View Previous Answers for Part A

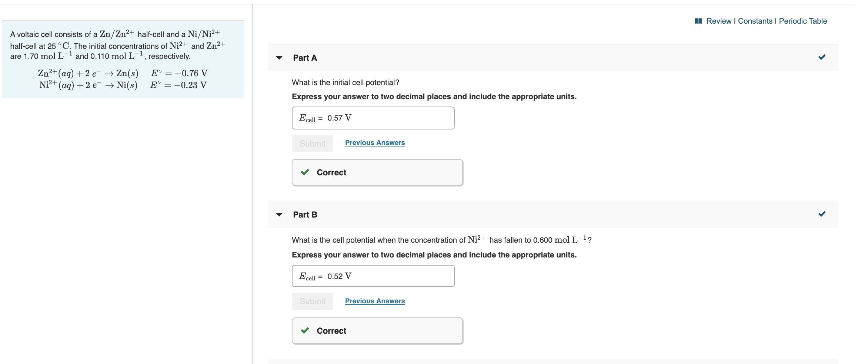coord(375,143)
